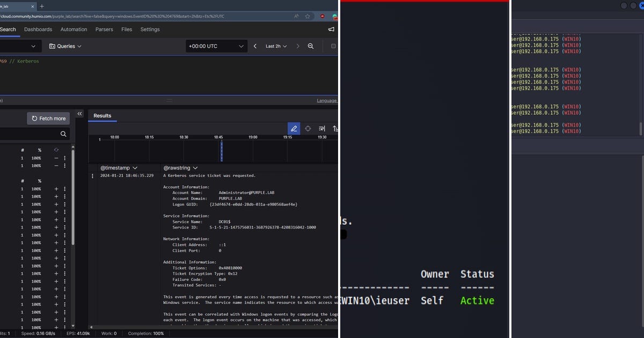Open the megaphone announcements icon
This screenshot has height=338, width=644.
[x=331, y=30]
